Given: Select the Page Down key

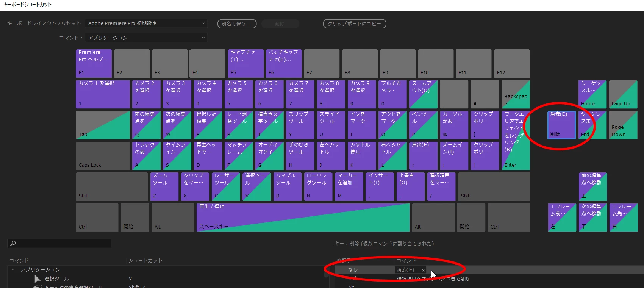Looking at the screenshot, I should point(623,125).
